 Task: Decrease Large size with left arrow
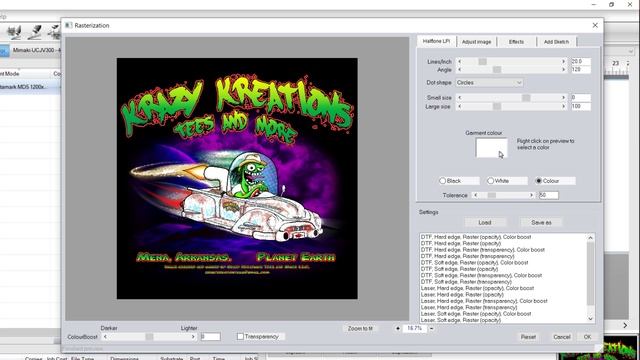460,107
